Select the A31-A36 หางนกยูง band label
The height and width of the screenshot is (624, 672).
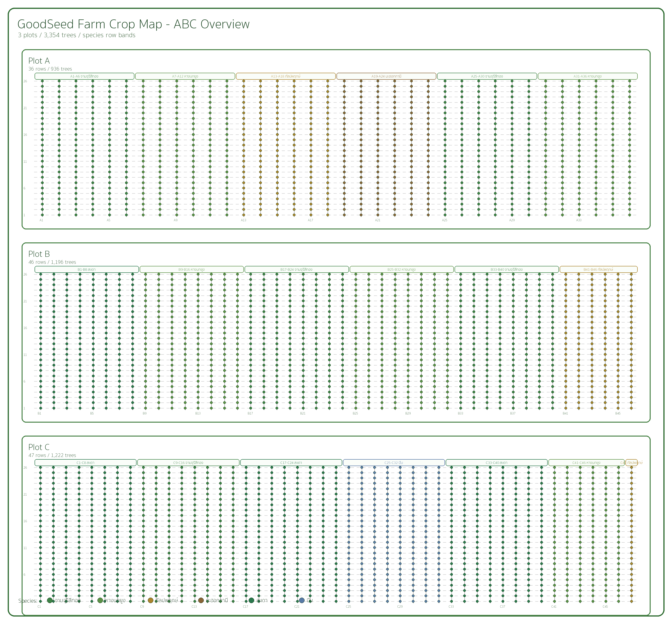[588, 76]
